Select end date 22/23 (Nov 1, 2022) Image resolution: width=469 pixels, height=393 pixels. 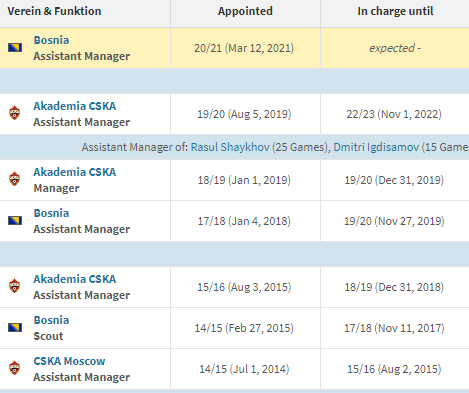pyautogui.click(x=394, y=114)
